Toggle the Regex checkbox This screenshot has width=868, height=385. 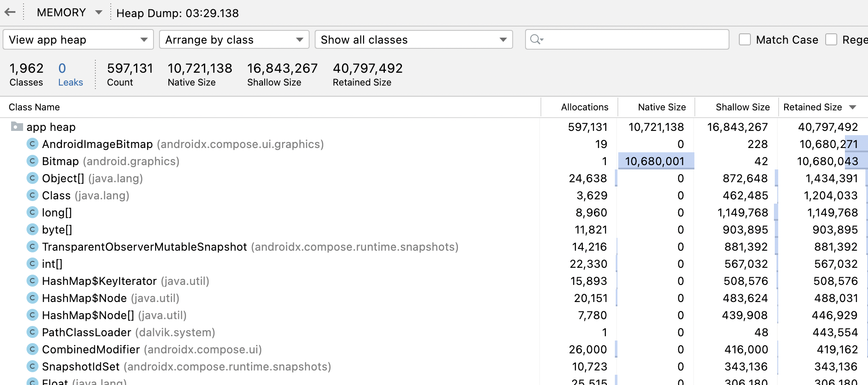831,39
